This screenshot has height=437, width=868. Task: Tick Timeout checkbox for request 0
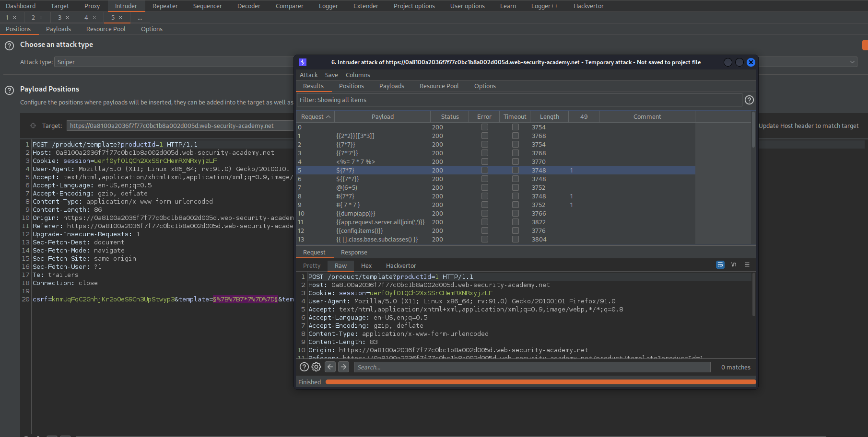coord(516,127)
